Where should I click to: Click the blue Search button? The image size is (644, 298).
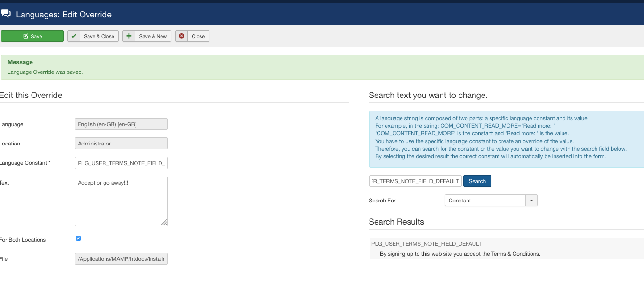[x=477, y=181]
